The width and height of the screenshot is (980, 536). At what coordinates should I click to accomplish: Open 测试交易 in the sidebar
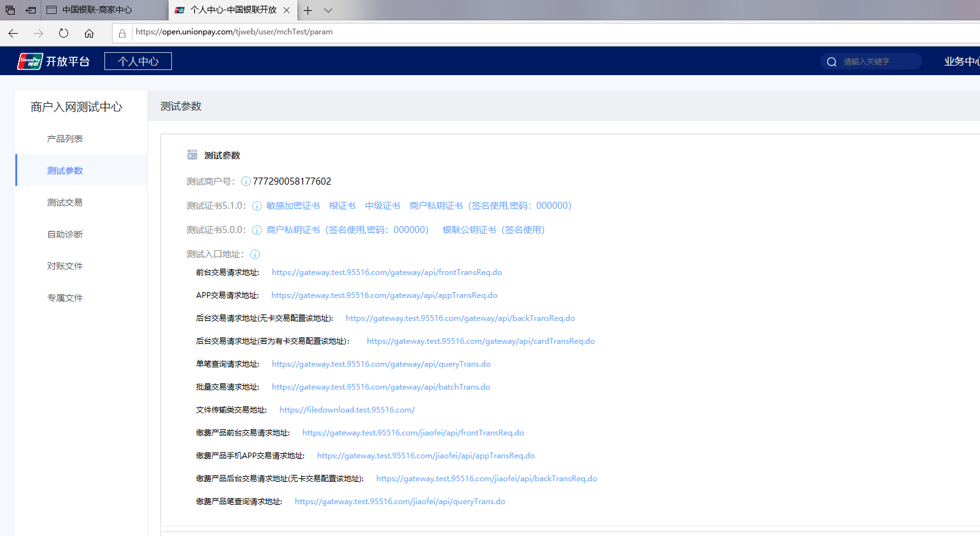click(65, 202)
